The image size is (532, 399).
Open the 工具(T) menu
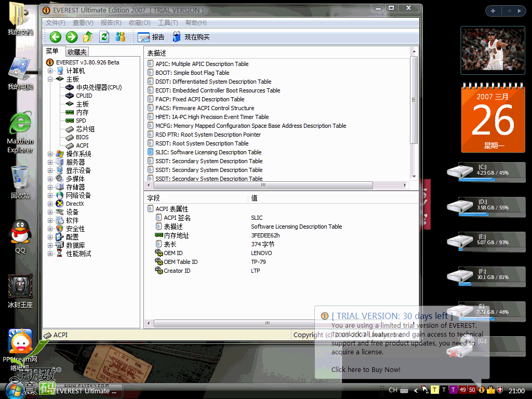pos(168,23)
